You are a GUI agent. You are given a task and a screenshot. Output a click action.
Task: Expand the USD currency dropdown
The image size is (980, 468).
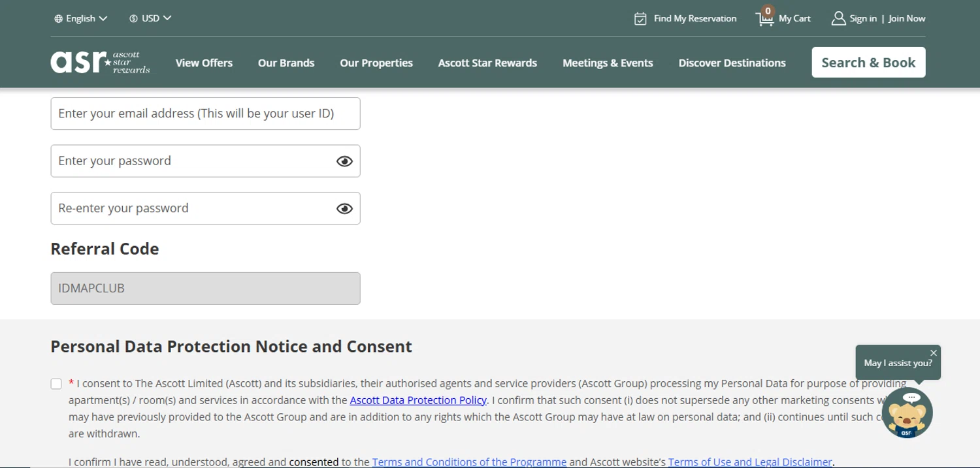pyautogui.click(x=150, y=18)
